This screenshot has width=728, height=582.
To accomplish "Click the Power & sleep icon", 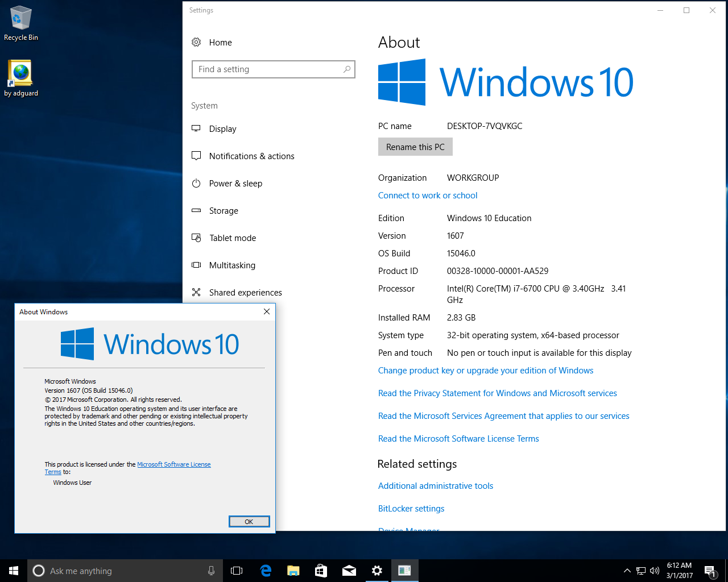I will (x=196, y=183).
